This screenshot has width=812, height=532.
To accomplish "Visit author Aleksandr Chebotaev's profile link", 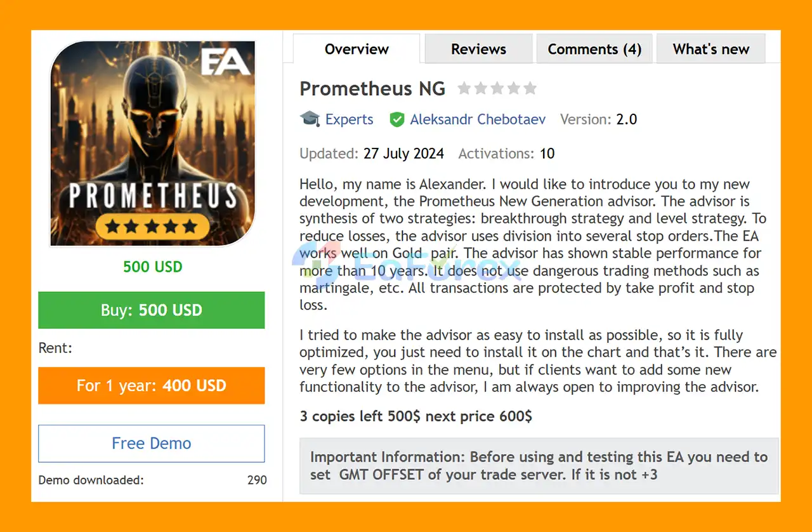I will [x=478, y=119].
